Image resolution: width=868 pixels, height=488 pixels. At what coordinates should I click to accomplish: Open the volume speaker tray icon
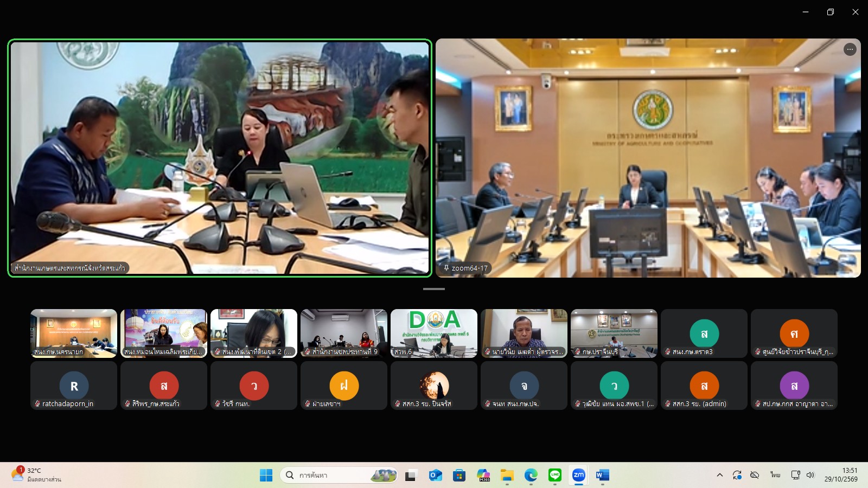[810, 475]
